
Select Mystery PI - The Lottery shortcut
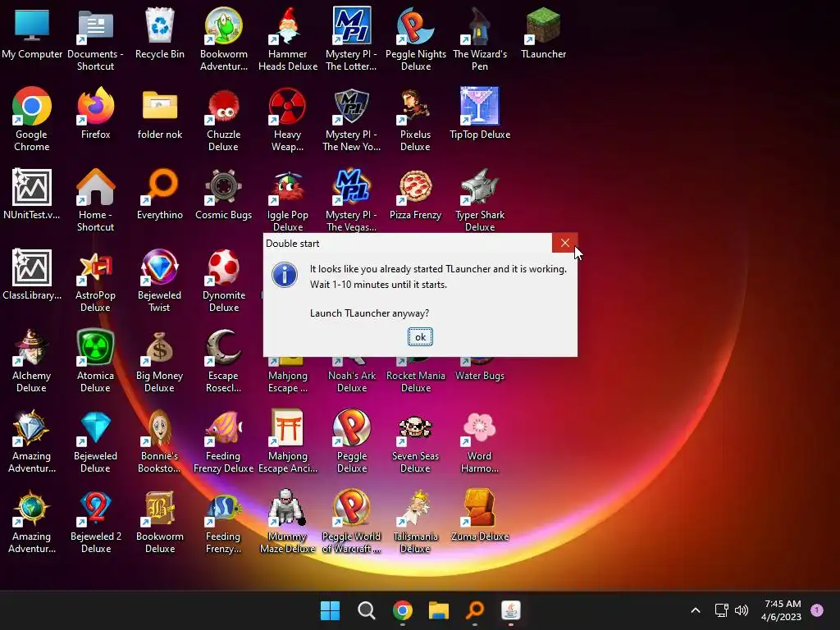pos(351,39)
